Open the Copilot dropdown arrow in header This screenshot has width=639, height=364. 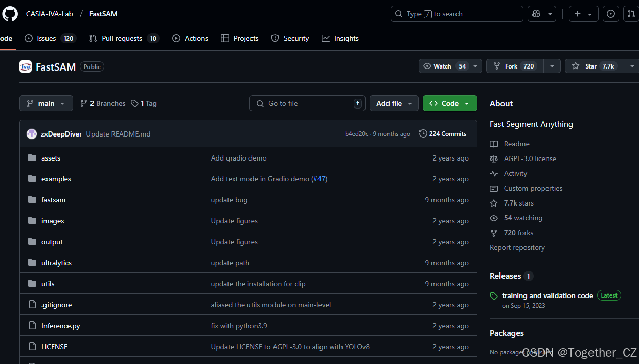(x=550, y=14)
